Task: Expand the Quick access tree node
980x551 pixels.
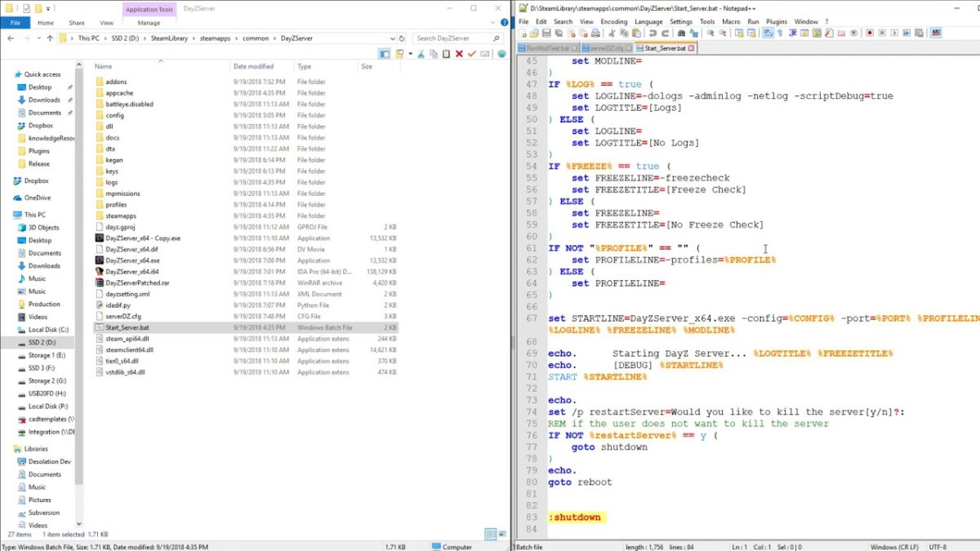Action: (8, 74)
